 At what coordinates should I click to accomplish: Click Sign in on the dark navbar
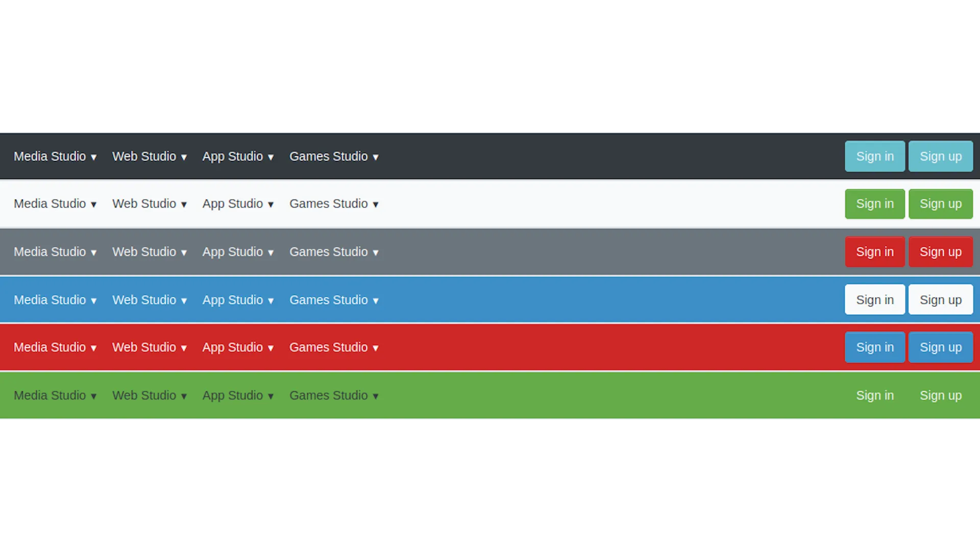click(x=875, y=156)
